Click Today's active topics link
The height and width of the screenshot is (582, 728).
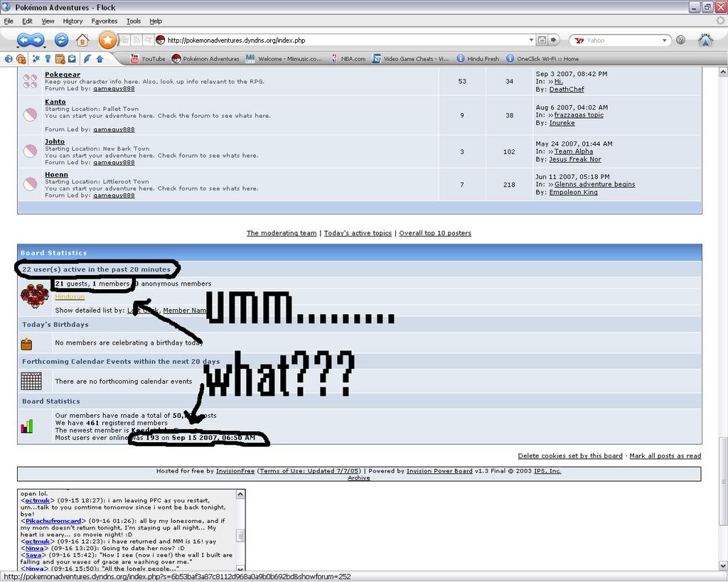click(358, 233)
